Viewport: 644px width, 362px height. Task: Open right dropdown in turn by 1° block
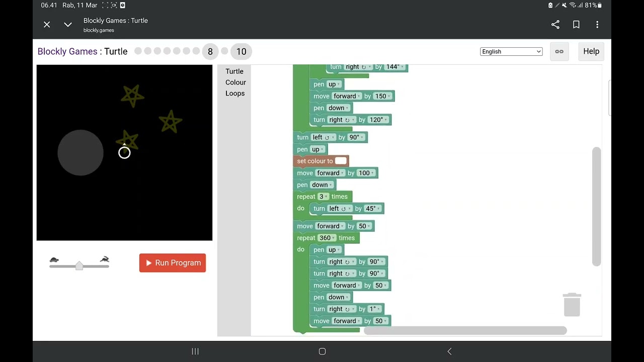tap(342, 309)
